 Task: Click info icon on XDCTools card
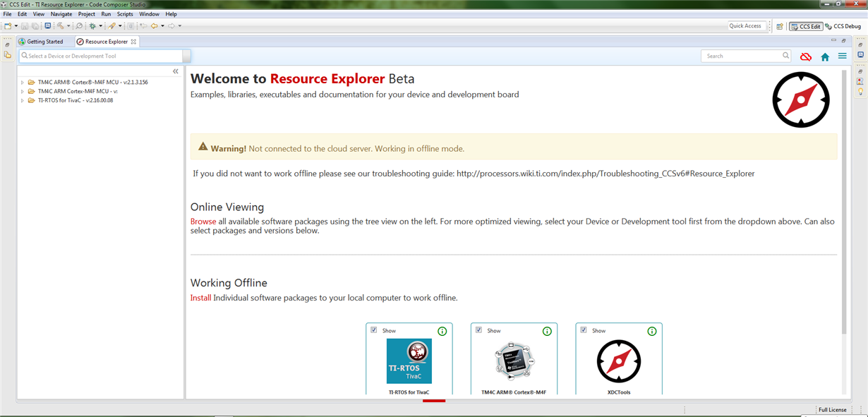coord(652,331)
